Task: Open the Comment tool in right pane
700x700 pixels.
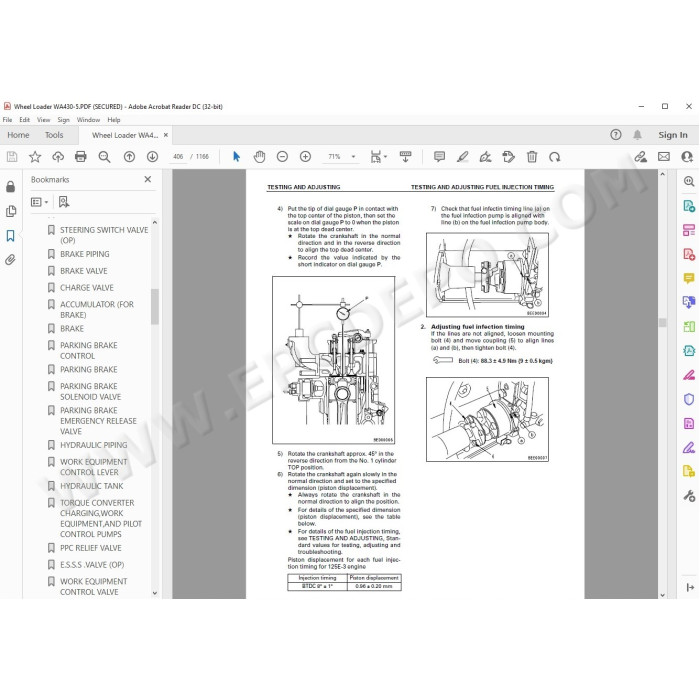Action: click(689, 278)
